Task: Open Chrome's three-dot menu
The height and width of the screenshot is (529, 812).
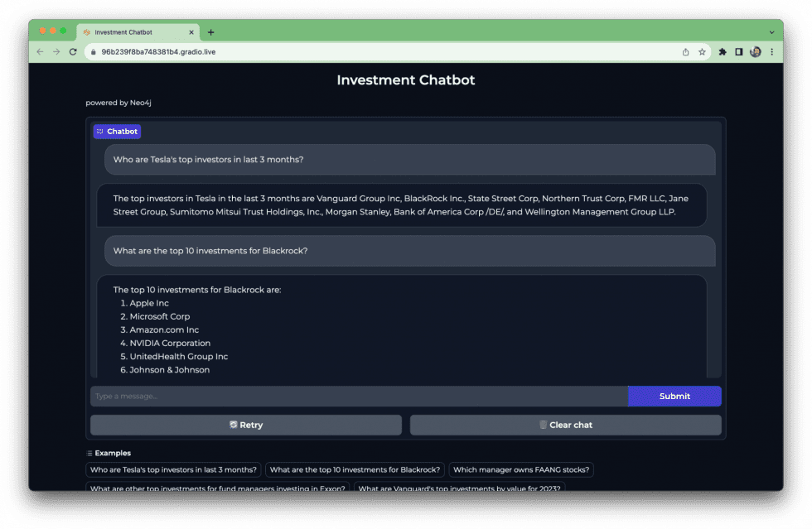Action: (771, 51)
